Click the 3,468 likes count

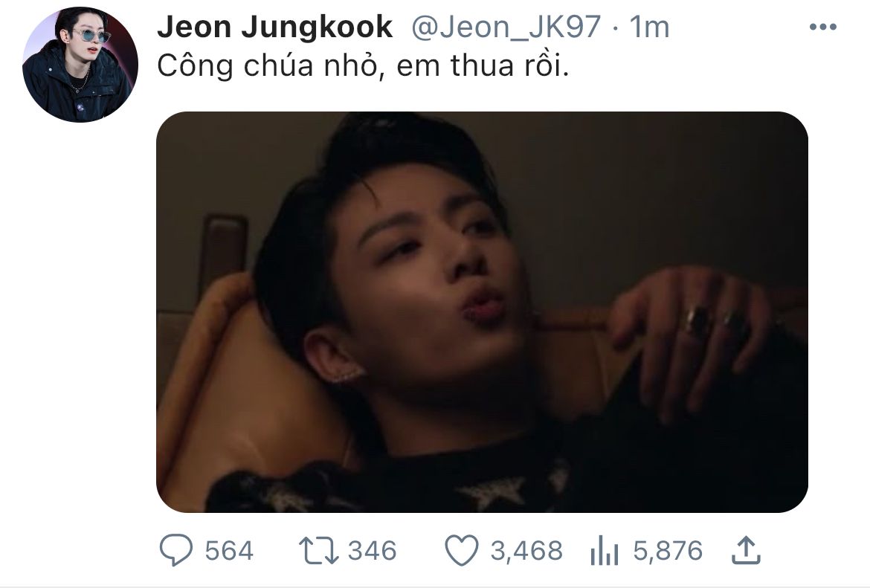point(526,551)
